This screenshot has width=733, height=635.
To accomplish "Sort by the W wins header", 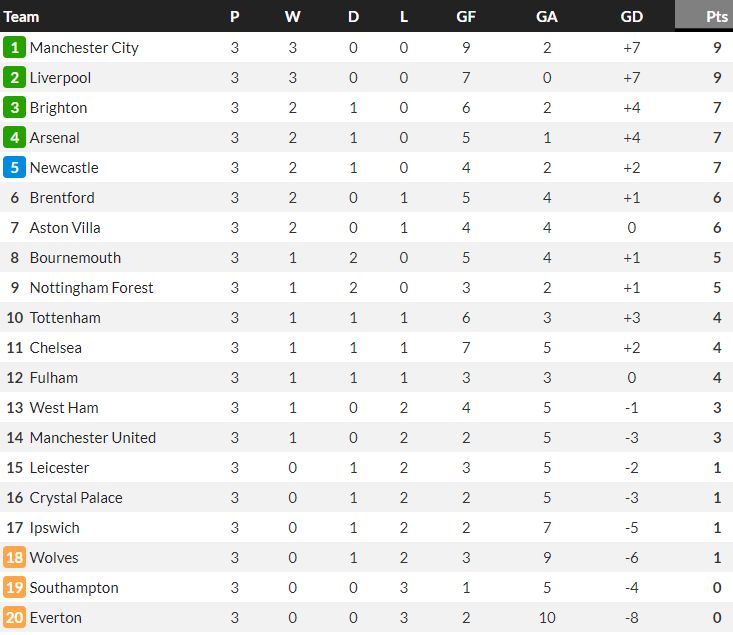I will pyautogui.click(x=292, y=16).
